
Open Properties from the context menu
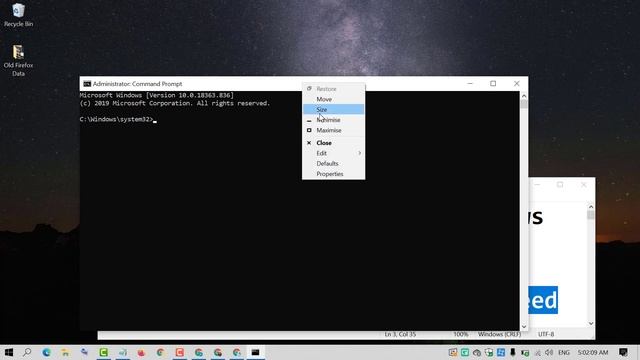click(333, 174)
